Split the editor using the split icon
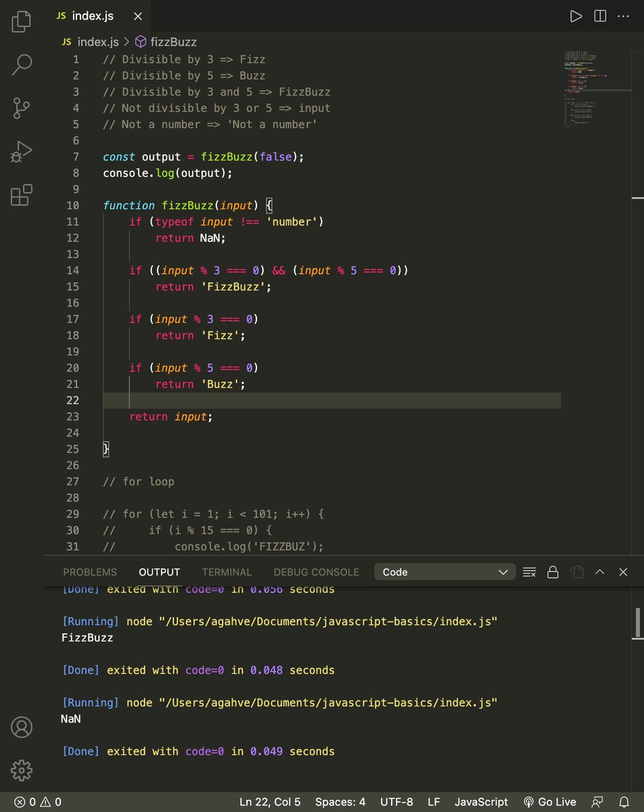The width and height of the screenshot is (644, 812). coord(600,16)
